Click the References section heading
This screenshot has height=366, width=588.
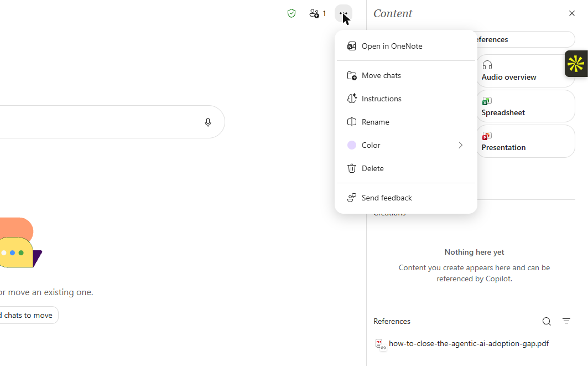tap(392, 321)
